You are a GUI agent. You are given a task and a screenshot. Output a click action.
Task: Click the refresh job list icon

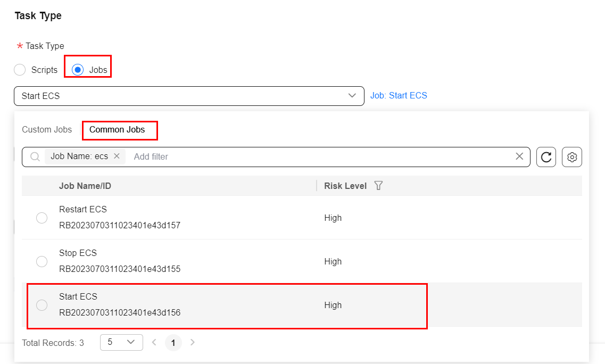click(x=546, y=157)
